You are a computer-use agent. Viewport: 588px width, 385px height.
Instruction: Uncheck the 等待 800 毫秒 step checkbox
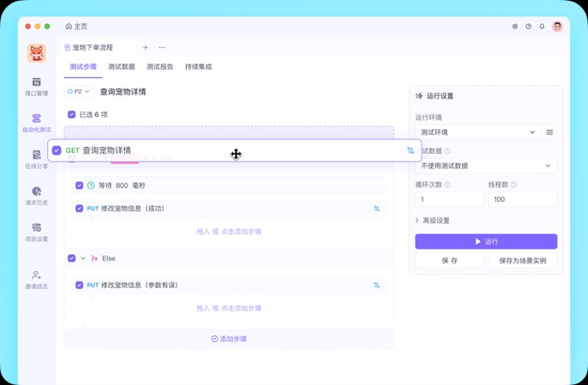pyautogui.click(x=79, y=185)
